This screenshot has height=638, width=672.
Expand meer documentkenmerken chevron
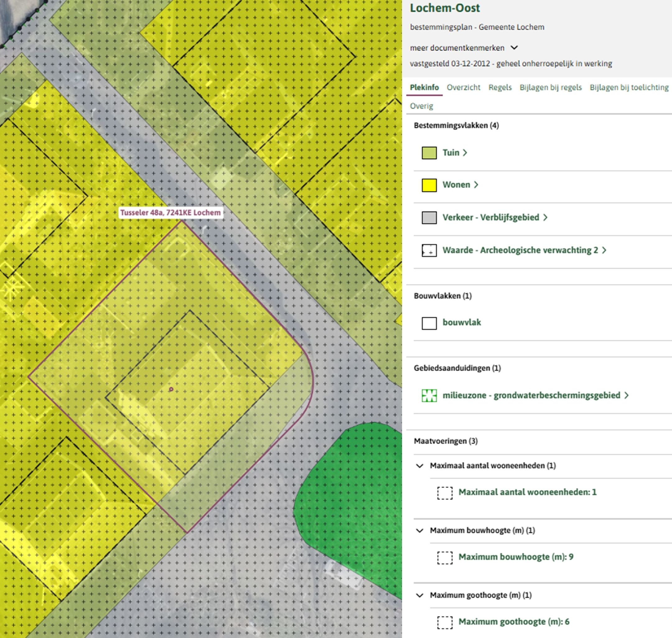[x=514, y=48]
